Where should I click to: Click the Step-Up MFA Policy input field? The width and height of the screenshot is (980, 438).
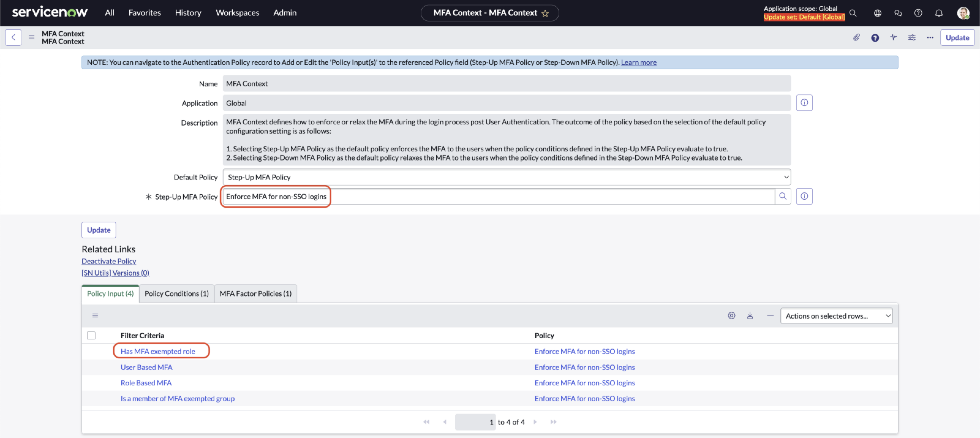pos(499,196)
